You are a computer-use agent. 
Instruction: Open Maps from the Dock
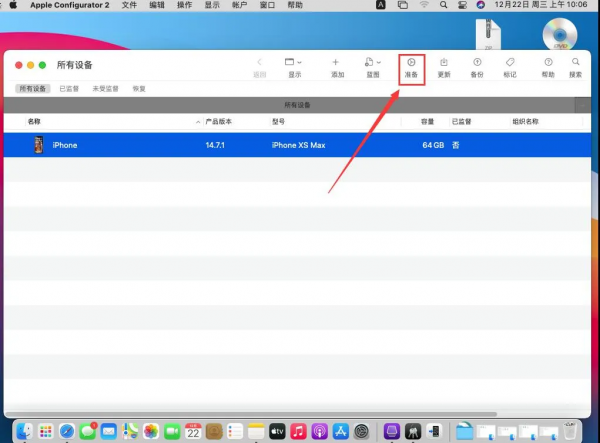pos(130,432)
